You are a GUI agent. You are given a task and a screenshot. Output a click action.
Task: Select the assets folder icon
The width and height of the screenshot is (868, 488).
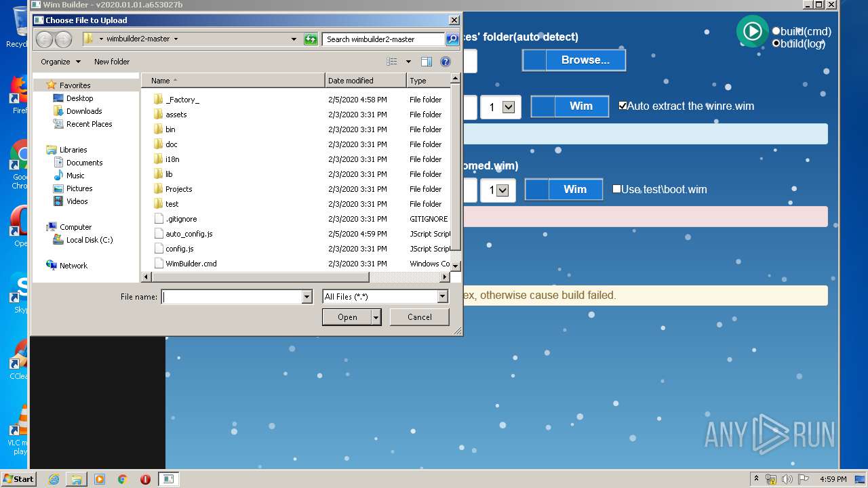tap(158, 115)
